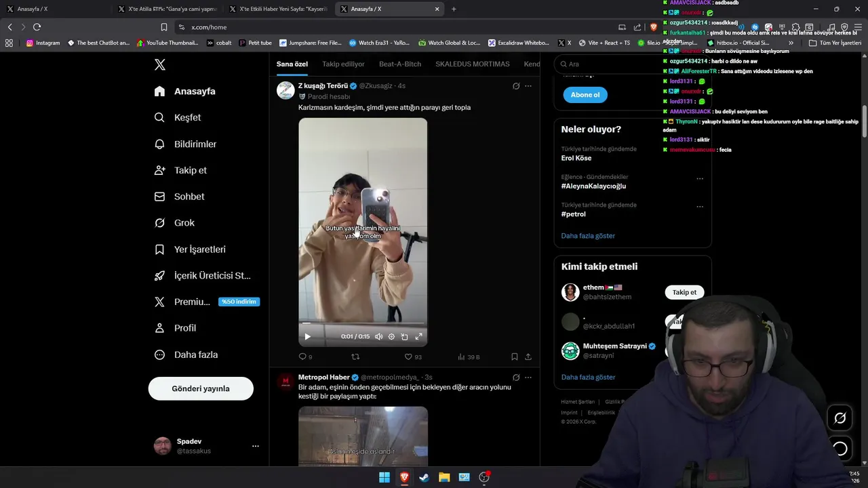Share the Z kuşağı Terörü post
The image size is (868, 488).
point(528,357)
